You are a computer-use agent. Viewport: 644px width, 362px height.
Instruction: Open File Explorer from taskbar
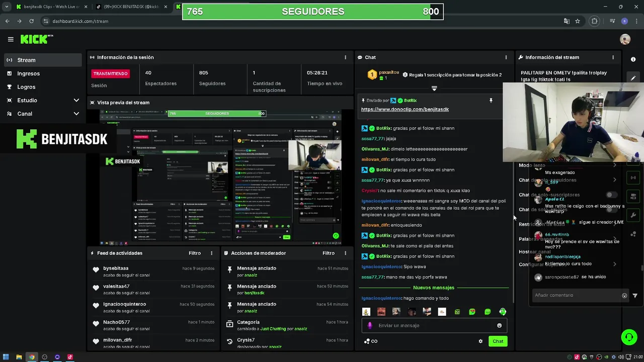(x=19, y=357)
